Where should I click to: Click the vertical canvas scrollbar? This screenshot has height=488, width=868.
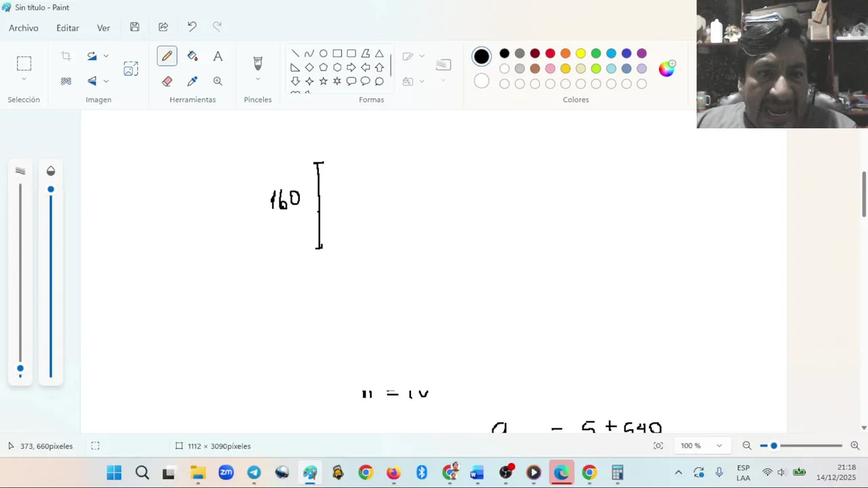(864, 195)
